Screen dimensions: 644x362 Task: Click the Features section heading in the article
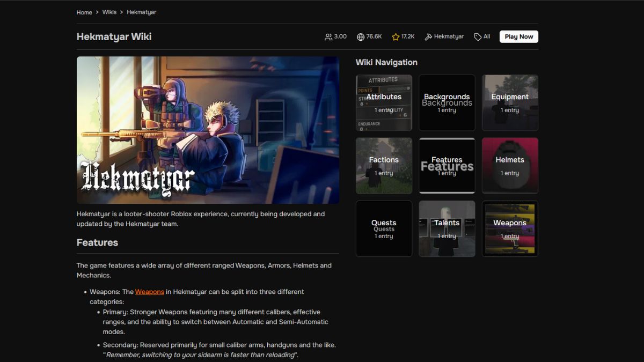coord(97,242)
